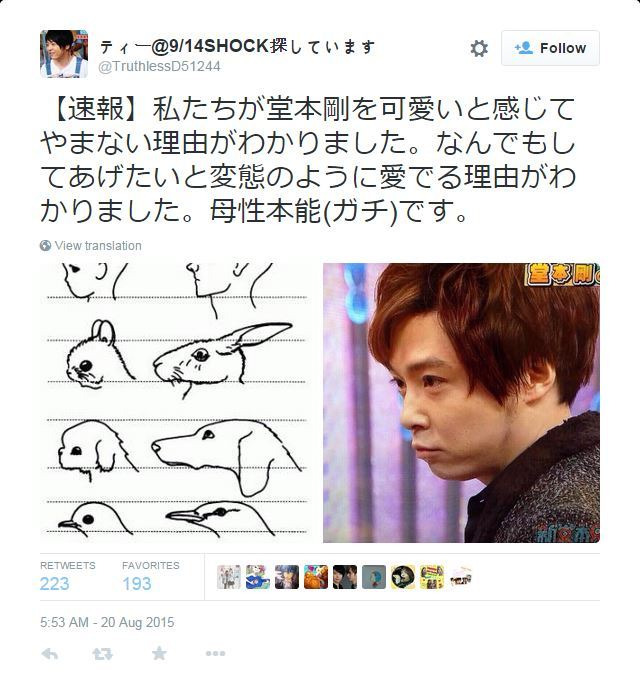The height and width of the screenshot is (694, 640).
Task: Open the tweet author's profile picture
Action: 64,54
